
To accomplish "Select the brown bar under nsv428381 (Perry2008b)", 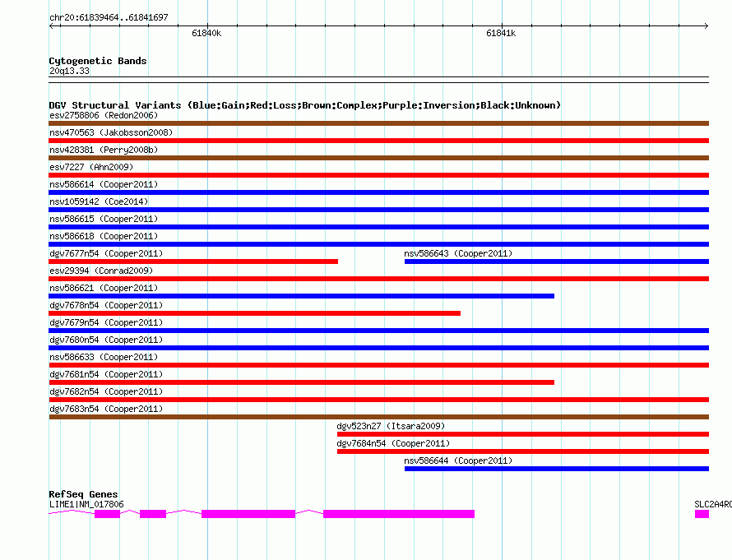I will pyautogui.click(x=378, y=158).
